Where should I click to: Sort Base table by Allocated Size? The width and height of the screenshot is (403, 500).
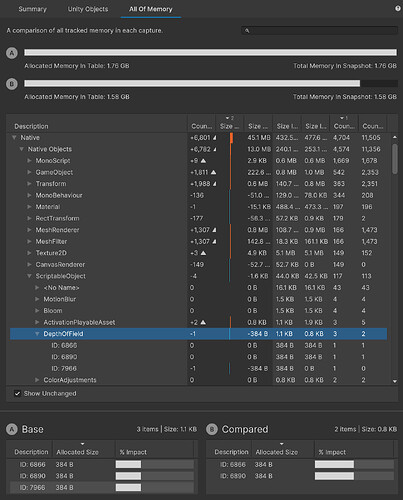click(77, 452)
